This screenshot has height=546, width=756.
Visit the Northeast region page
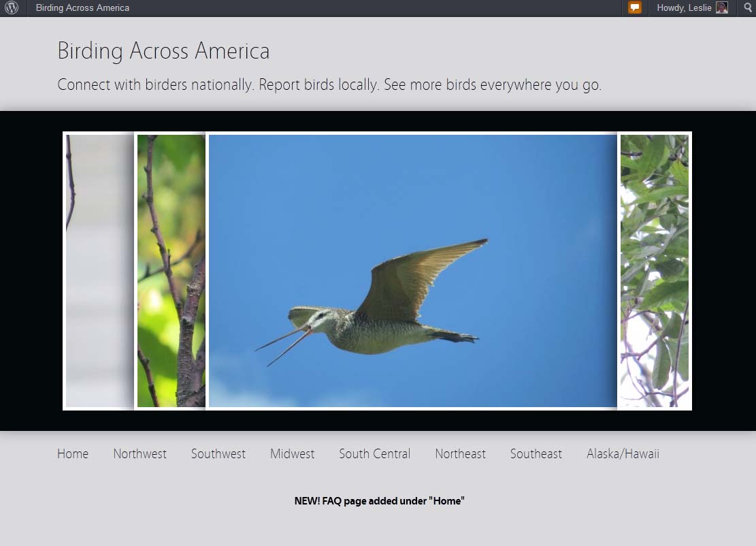tap(460, 454)
